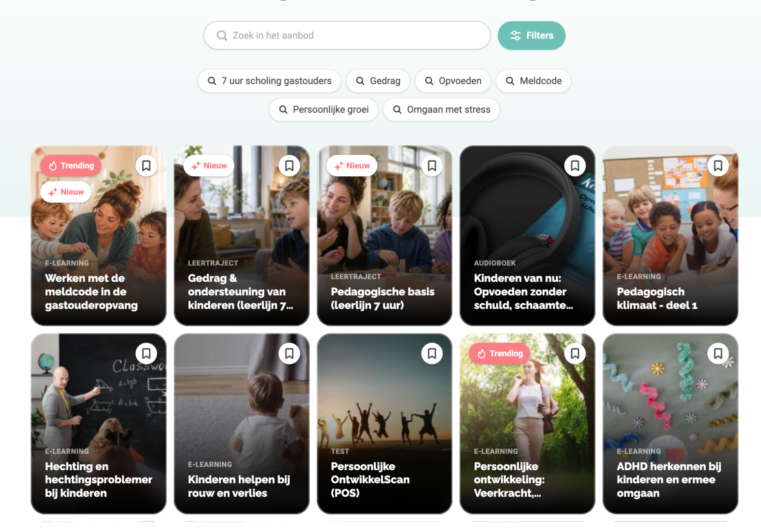Open 'Werken met de meldcode in de gastouderopvang' card
Screen dimensions: 761x532
pos(99,236)
